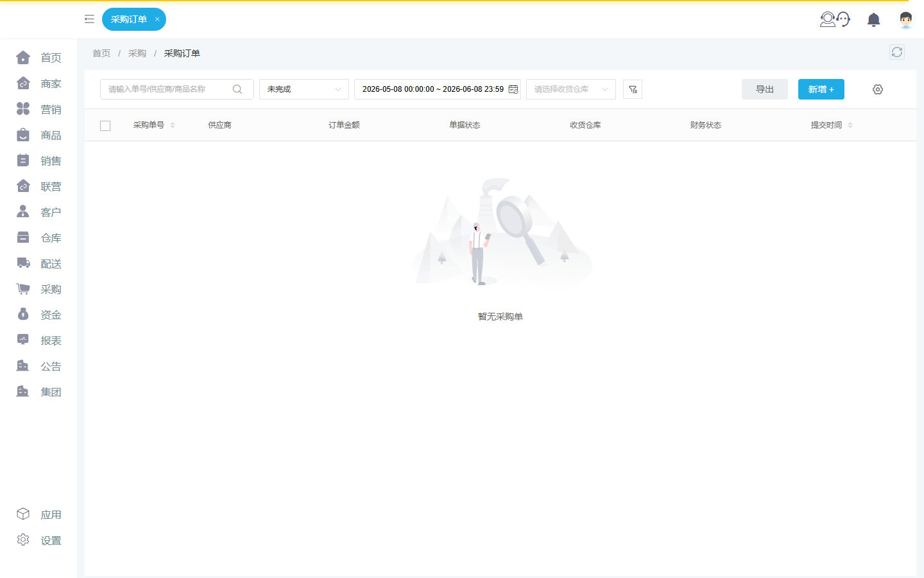924x578 pixels.
Task: Open table column settings gear icon
Action: tap(878, 89)
